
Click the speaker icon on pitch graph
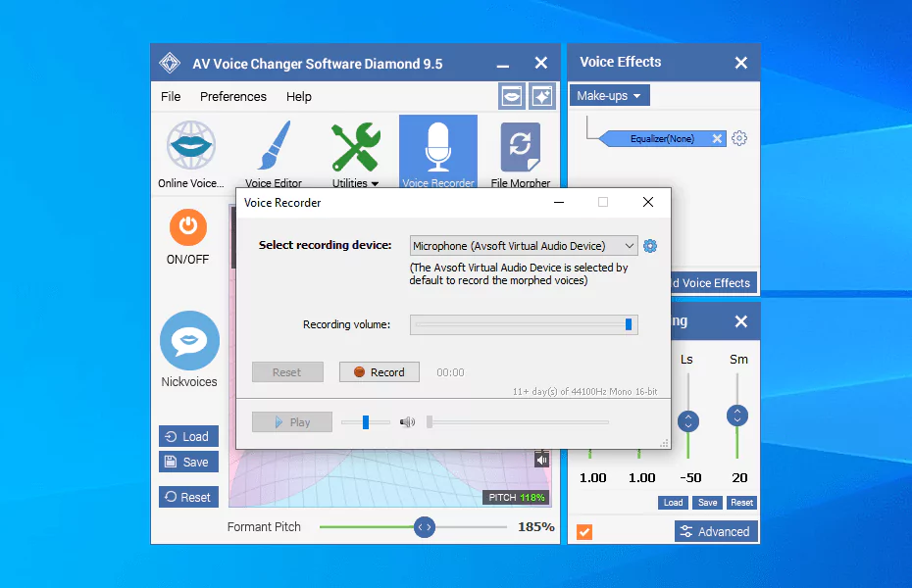[541, 460]
